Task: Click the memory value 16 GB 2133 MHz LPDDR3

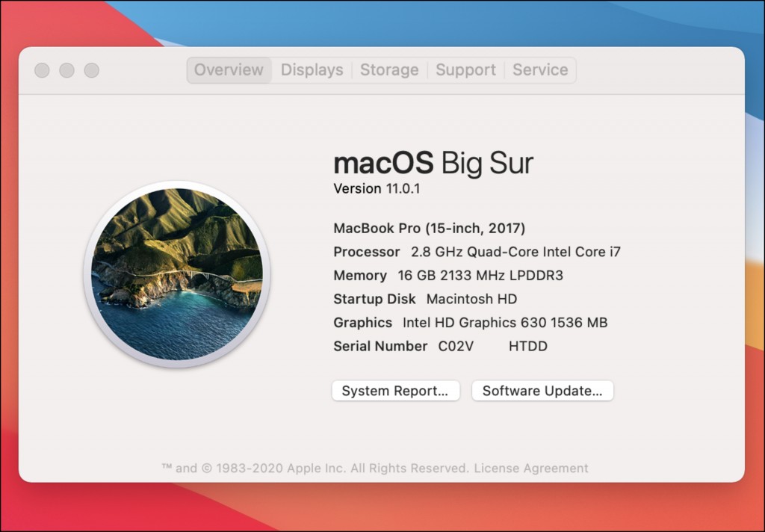Action: point(480,276)
